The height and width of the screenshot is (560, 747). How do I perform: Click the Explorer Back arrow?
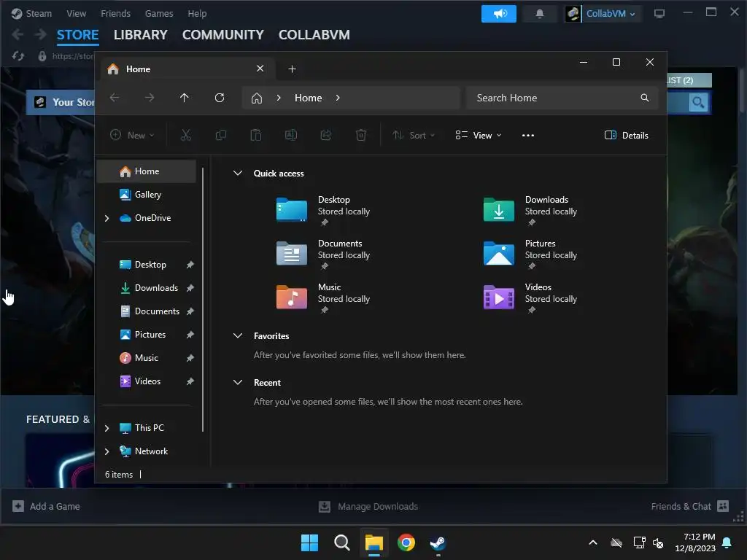[115, 98]
